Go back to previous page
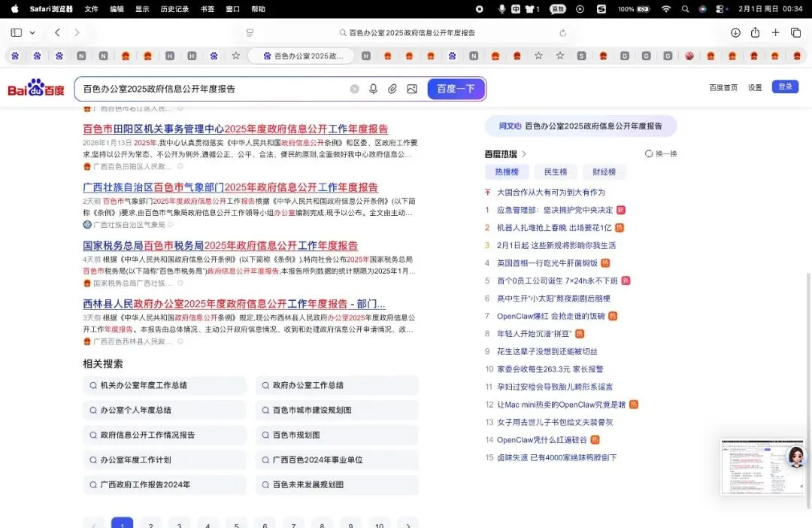 pos(57,32)
